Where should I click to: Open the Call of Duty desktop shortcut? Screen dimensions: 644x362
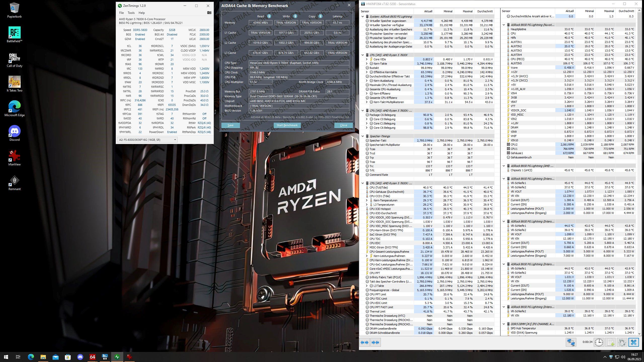(x=14, y=60)
